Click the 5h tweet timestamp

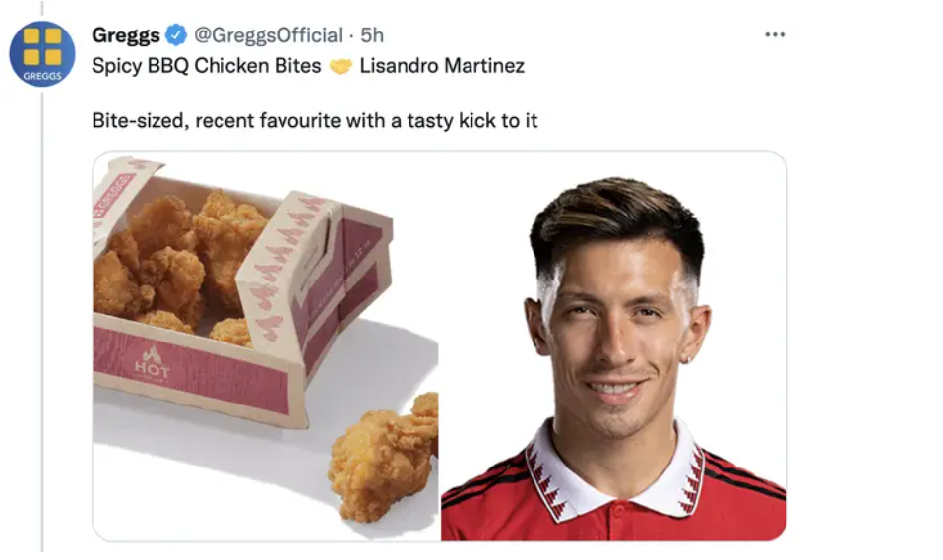pos(372,34)
